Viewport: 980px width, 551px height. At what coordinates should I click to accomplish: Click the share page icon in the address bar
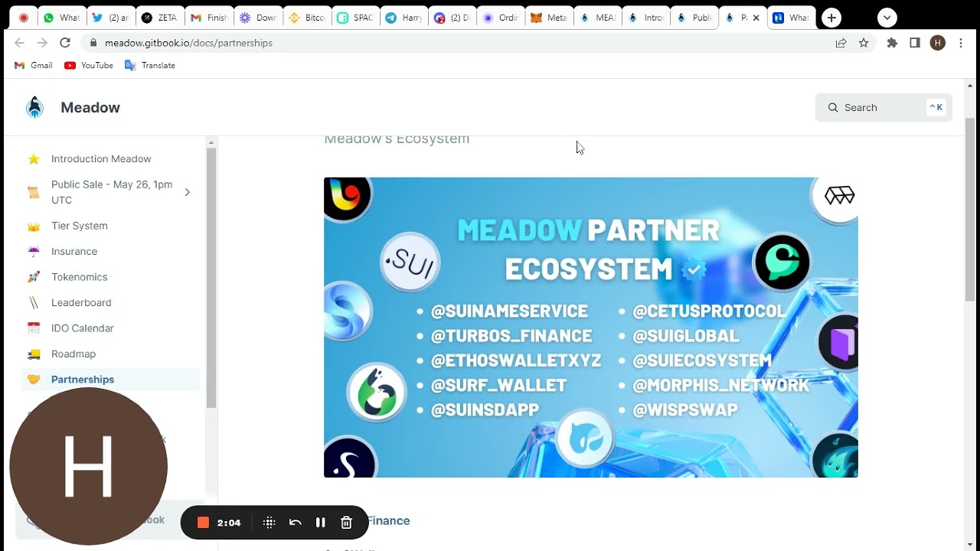[841, 43]
